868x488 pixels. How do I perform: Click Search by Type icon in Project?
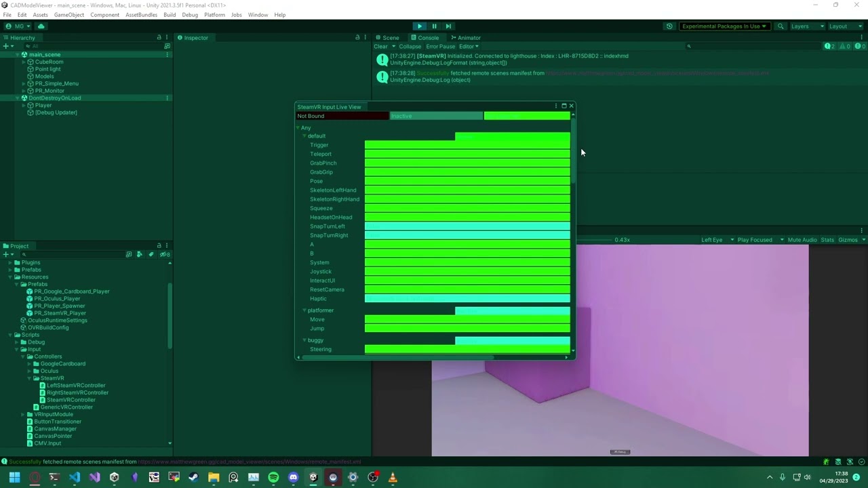click(x=140, y=255)
